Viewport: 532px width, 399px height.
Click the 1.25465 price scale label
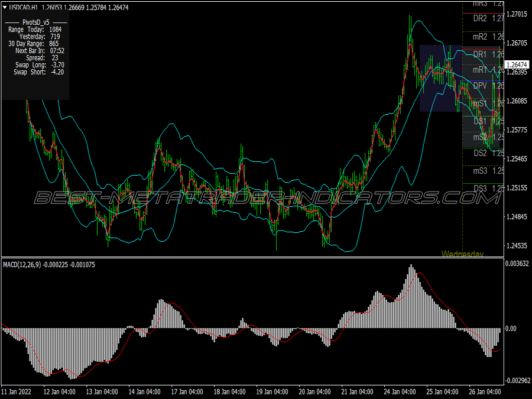[517, 159]
